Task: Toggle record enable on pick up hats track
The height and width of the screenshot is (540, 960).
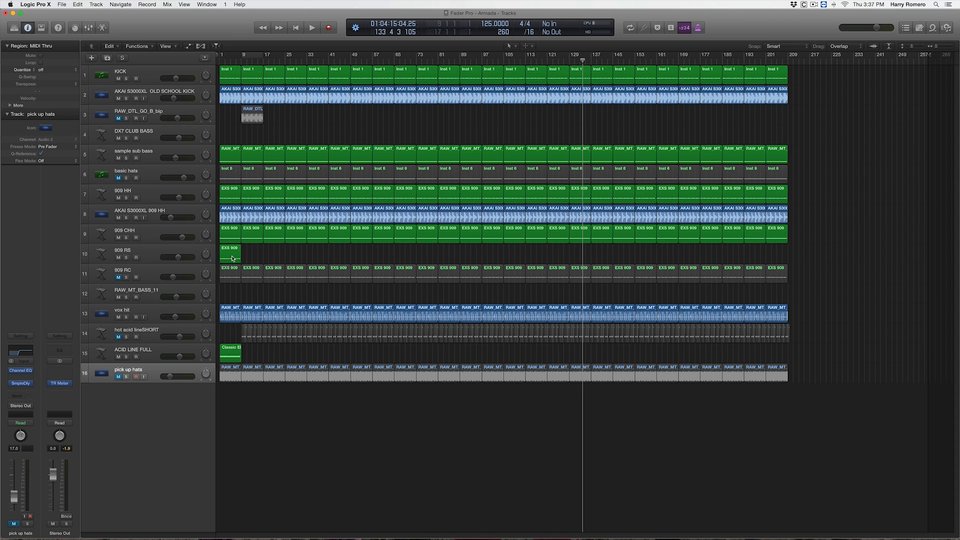Action: (x=135, y=377)
